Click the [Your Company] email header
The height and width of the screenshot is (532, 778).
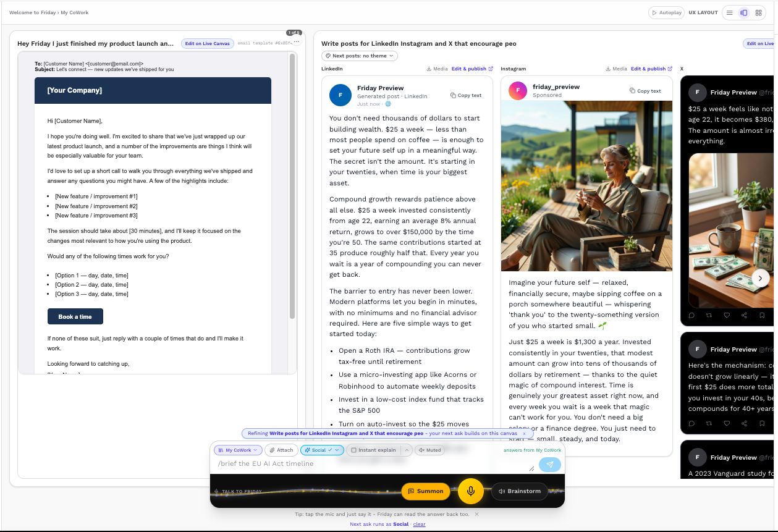[153, 90]
